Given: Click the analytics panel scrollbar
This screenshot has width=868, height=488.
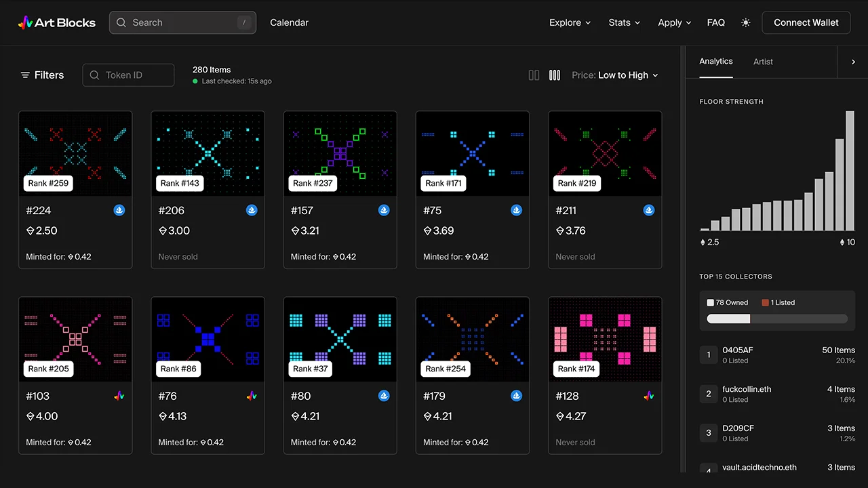Looking at the screenshot, I should coord(682,260).
